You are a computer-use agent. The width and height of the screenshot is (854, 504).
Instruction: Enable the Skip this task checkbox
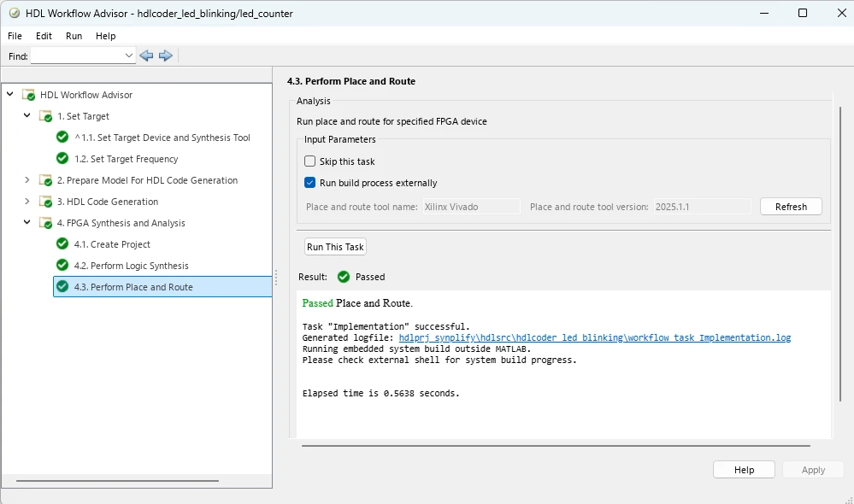pos(310,161)
